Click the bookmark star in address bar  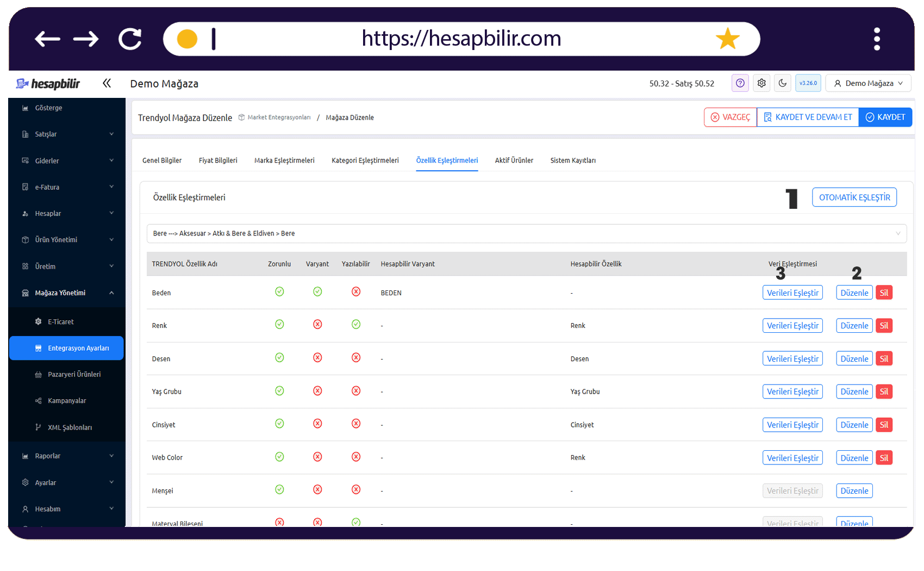[727, 39]
